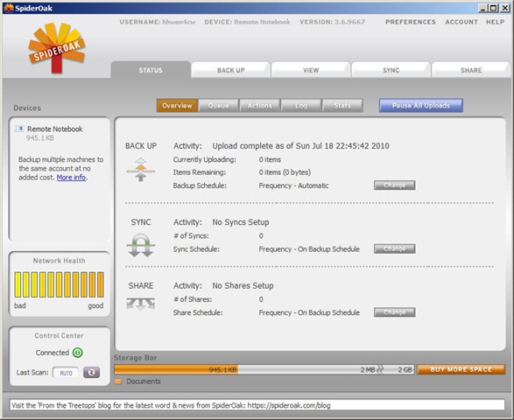Click the Back Up upload arrows icon
Image resolution: width=514 pixels, height=420 pixels.
click(141, 170)
